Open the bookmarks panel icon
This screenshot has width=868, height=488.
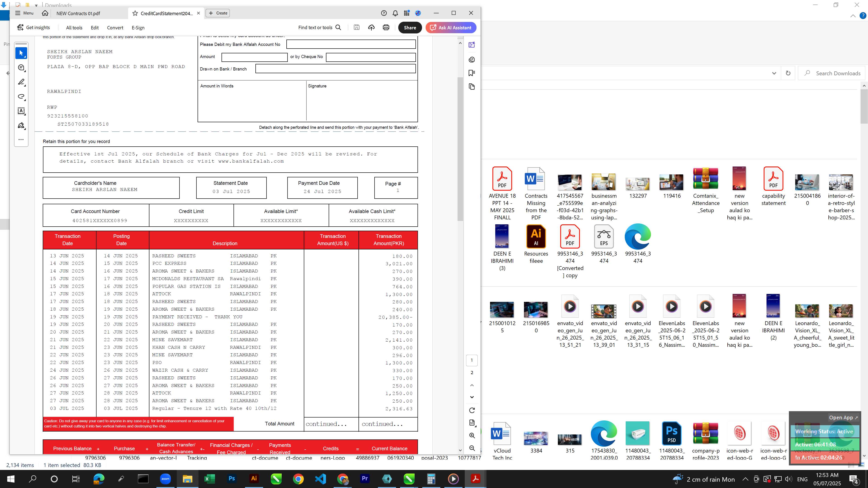(x=472, y=73)
